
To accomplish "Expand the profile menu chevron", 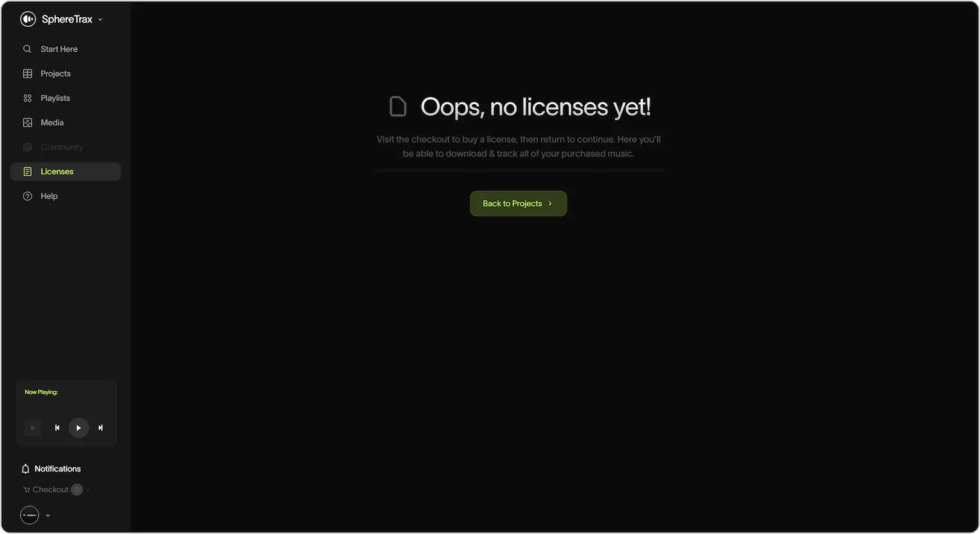I will (x=48, y=515).
